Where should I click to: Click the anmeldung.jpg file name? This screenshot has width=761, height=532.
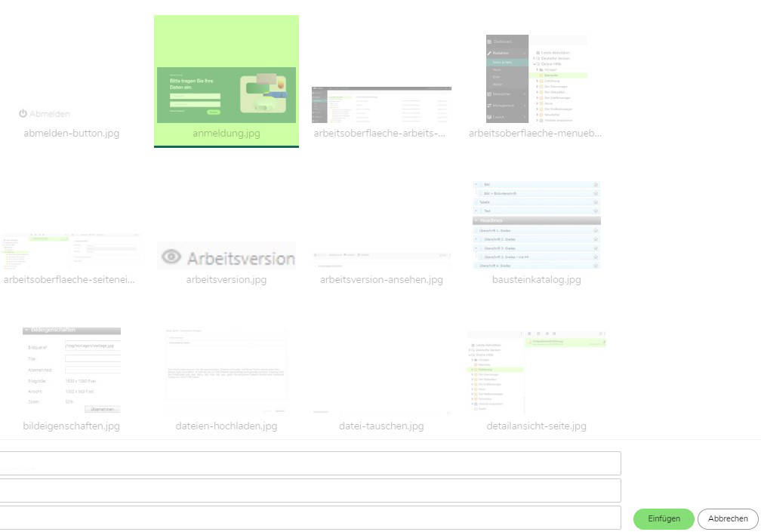(x=226, y=134)
